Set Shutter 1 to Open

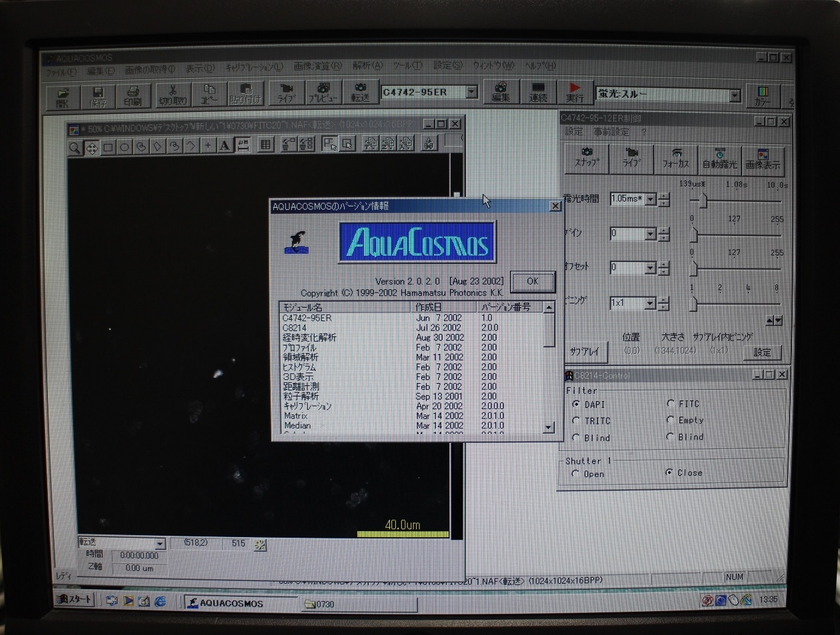click(x=575, y=474)
